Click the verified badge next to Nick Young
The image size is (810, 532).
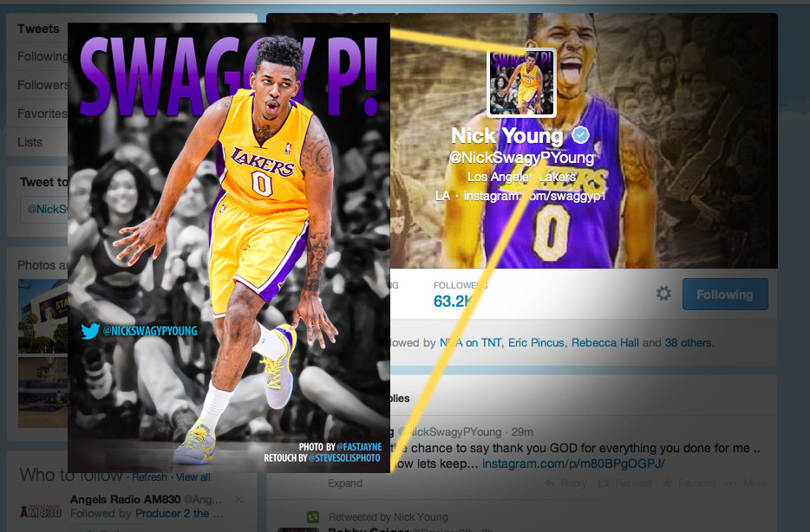[581, 135]
